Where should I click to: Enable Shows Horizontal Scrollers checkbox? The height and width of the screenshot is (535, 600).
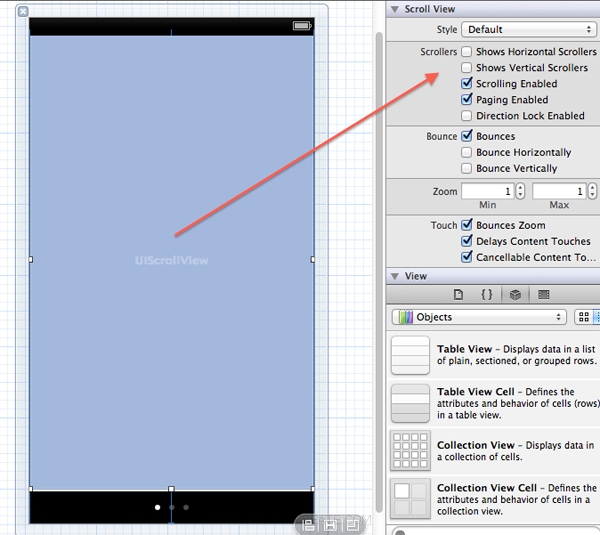coord(466,51)
